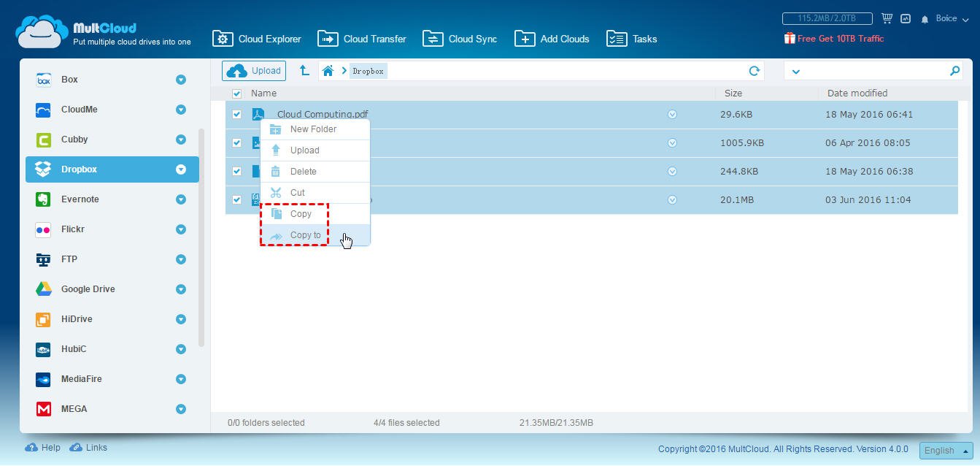Open the English language selector
Viewport: 980px width, 466px height.
tap(946, 451)
